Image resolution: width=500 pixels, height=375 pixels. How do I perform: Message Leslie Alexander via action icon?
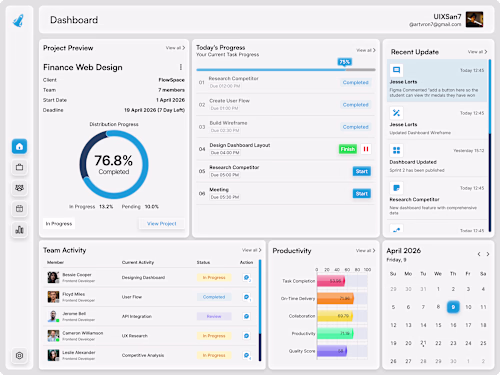pyautogui.click(x=247, y=355)
